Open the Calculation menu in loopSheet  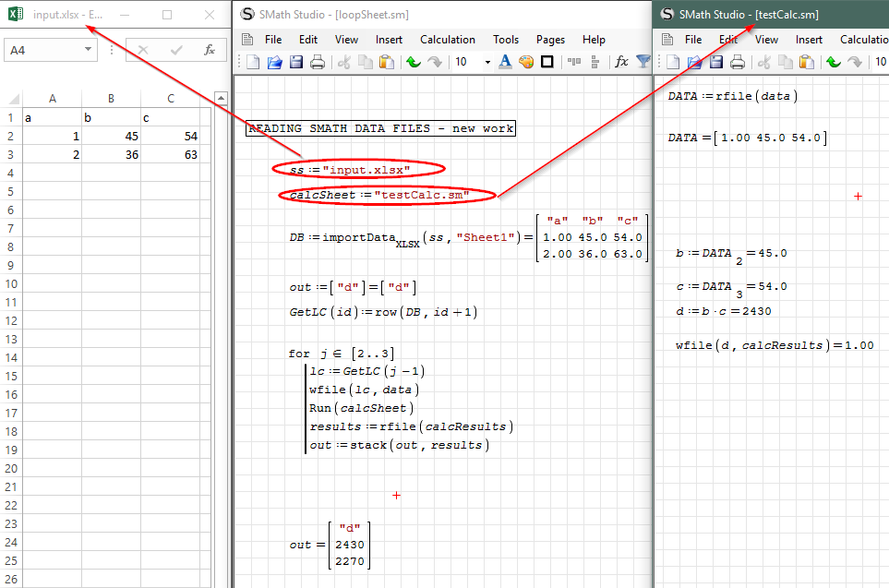click(448, 40)
